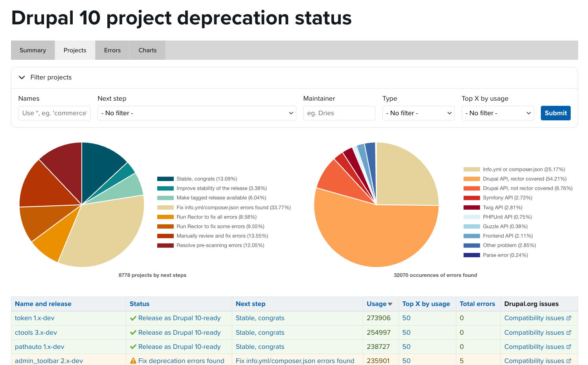The image size is (588, 365).
Task: Click the errors found pie chart
Action: pyautogui.click(x=377, y=205)
